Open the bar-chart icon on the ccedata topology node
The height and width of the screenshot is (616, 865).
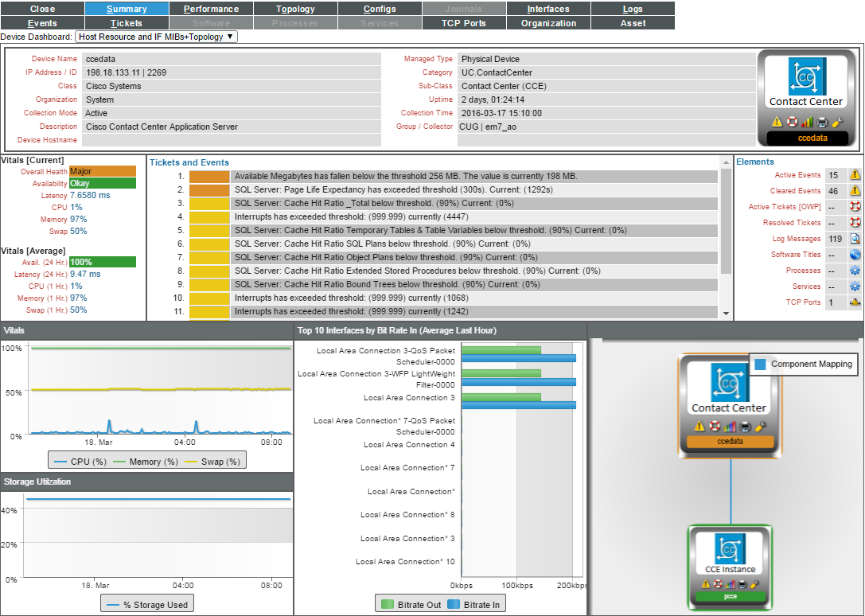pyautogui.click(x=730, y=427)
